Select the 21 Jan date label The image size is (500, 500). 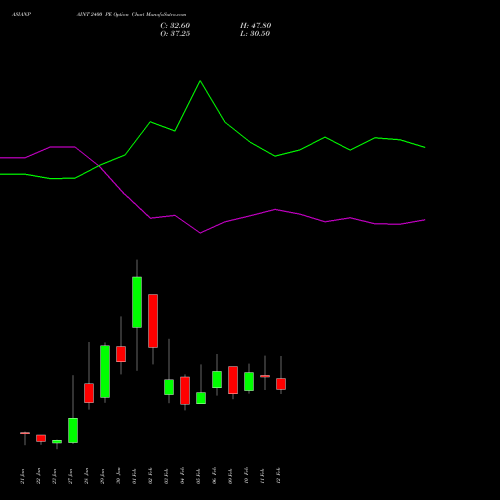[23, 476]
